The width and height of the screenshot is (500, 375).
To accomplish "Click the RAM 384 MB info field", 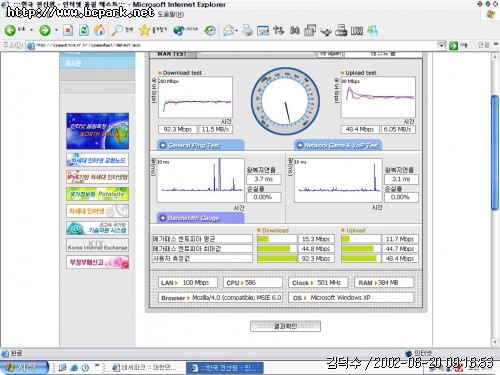I will point(384,283).
